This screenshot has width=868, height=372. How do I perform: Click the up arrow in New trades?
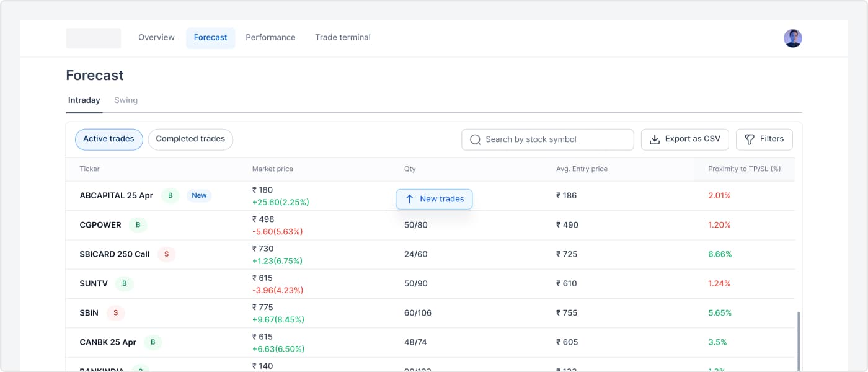409,199
